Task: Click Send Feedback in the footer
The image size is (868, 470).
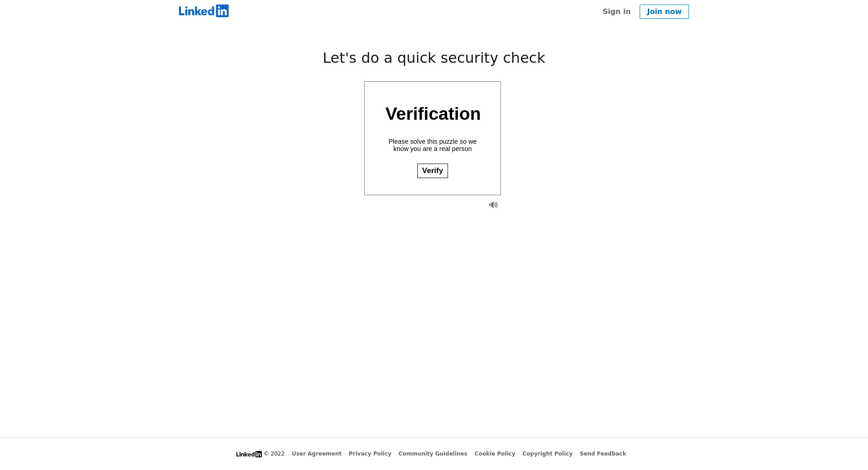Action: click(603, 454)
